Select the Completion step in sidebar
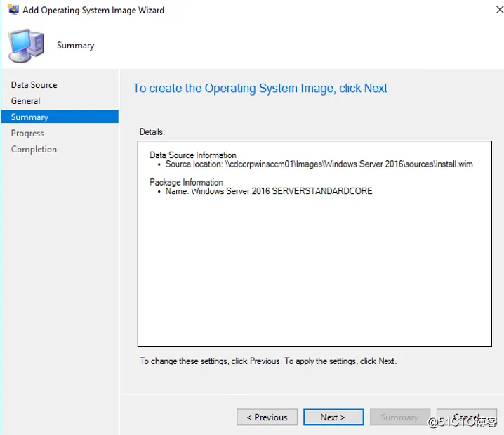The height and width of the screenshot is (435, 504). pos(34,149)
